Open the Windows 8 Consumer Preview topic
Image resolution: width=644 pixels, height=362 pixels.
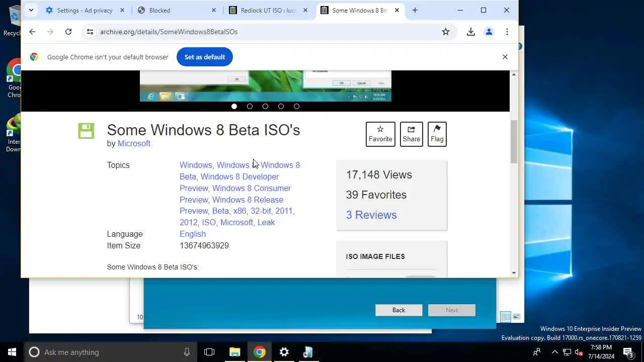235,194
